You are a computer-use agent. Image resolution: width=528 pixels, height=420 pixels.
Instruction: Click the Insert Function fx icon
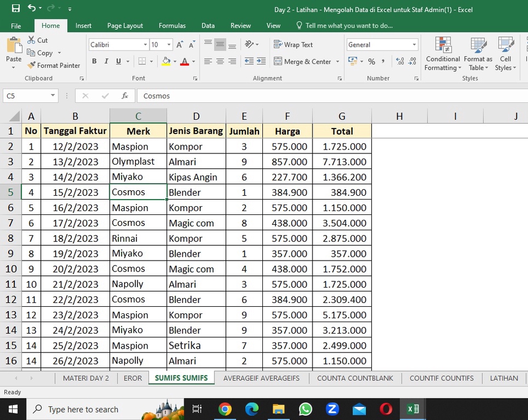coord(125,96)
